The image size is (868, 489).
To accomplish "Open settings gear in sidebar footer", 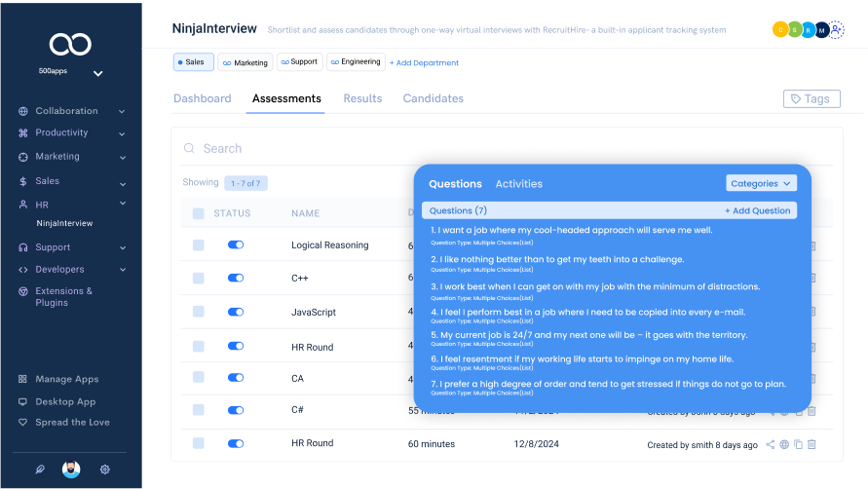I will 104,469.
